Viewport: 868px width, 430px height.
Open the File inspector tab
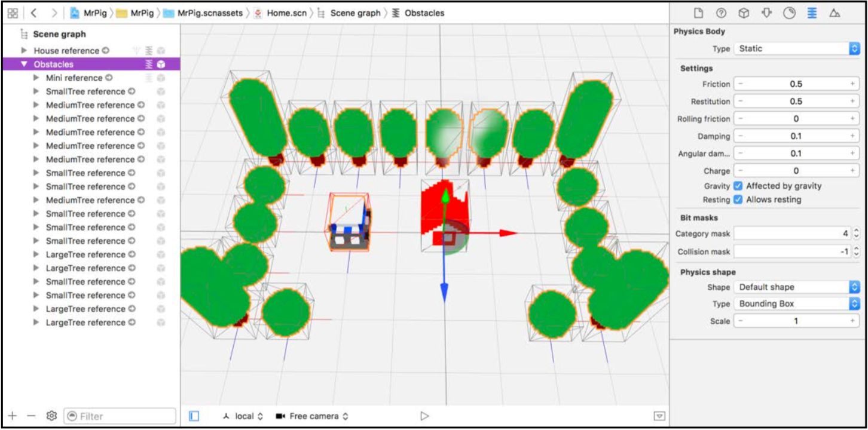[698, 13]
